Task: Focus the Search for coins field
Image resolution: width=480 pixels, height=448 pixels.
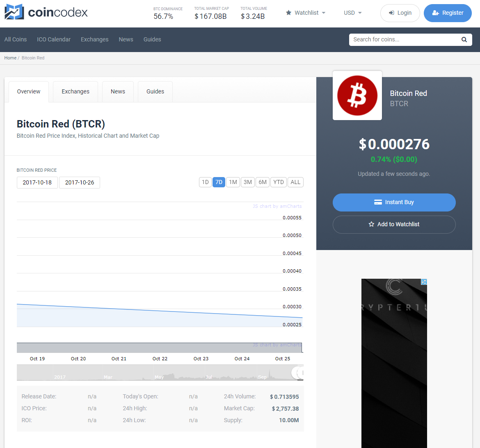Action: coord(404,40)
